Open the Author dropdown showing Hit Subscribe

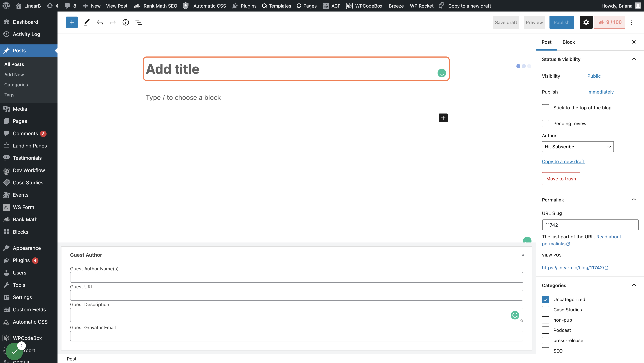[578, 147]
